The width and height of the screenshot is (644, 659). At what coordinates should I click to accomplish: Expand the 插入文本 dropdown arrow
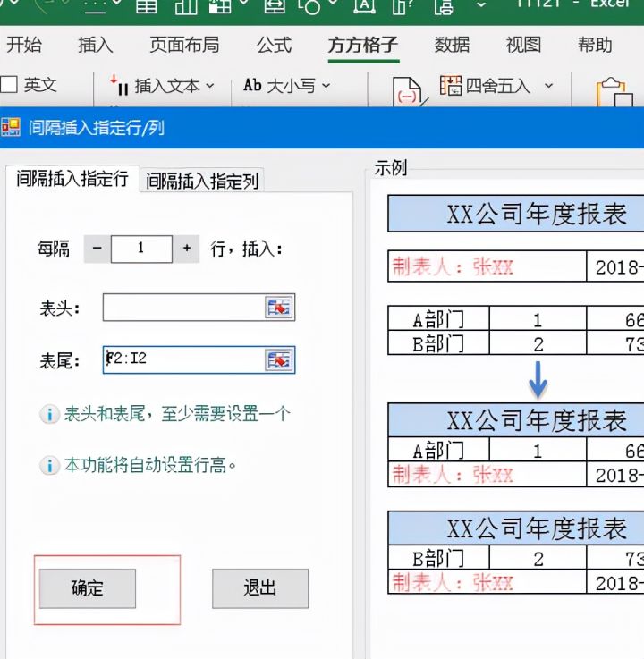click(x=210, y=86)
